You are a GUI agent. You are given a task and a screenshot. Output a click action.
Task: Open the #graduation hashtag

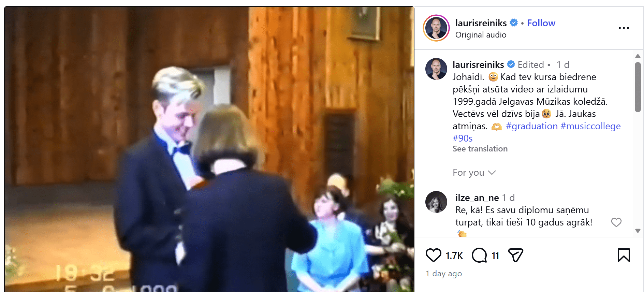click(532, 126)
